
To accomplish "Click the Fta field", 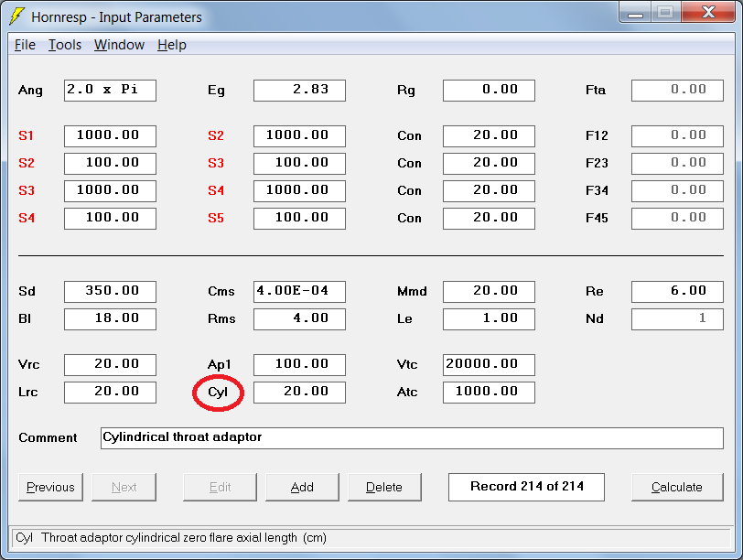I will click(678, 91).
